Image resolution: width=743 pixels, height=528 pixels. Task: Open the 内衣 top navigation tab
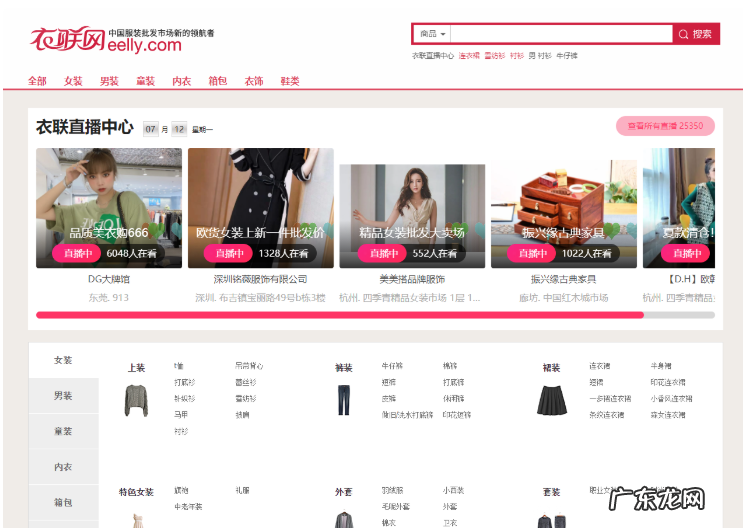click(181, 81)
